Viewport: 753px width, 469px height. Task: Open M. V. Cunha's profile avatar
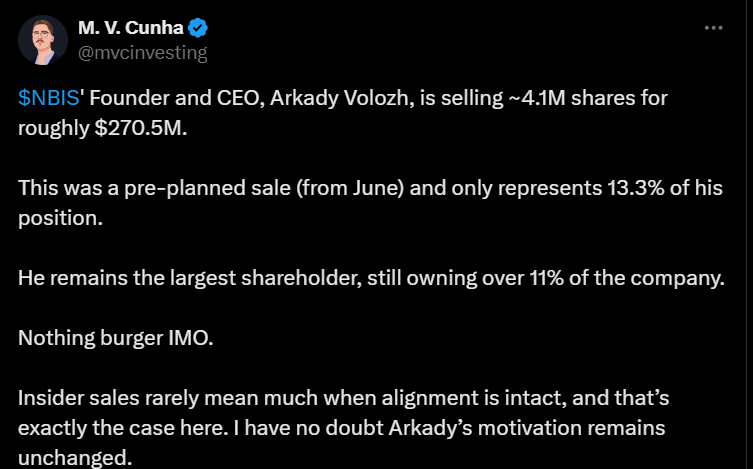[41, 40]
